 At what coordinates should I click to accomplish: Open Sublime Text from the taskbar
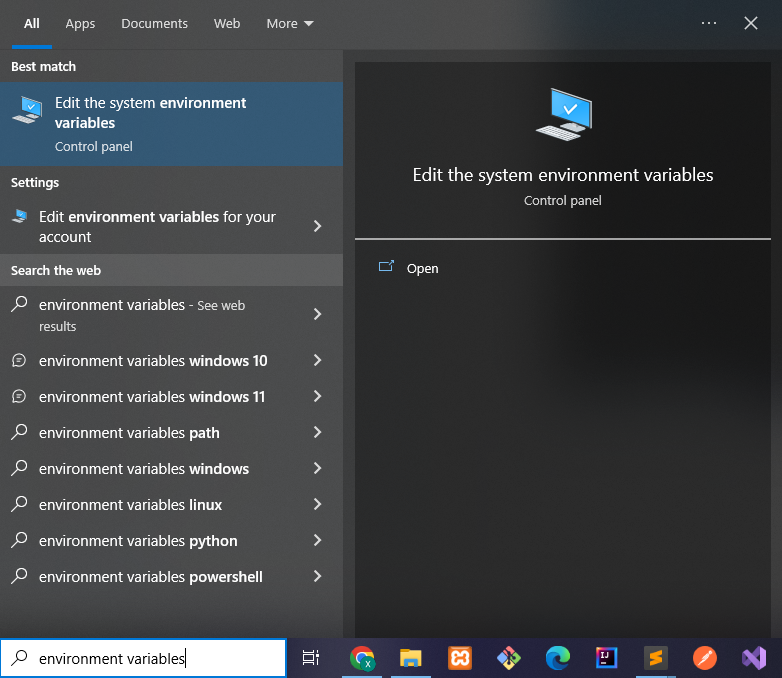[655, 658]
